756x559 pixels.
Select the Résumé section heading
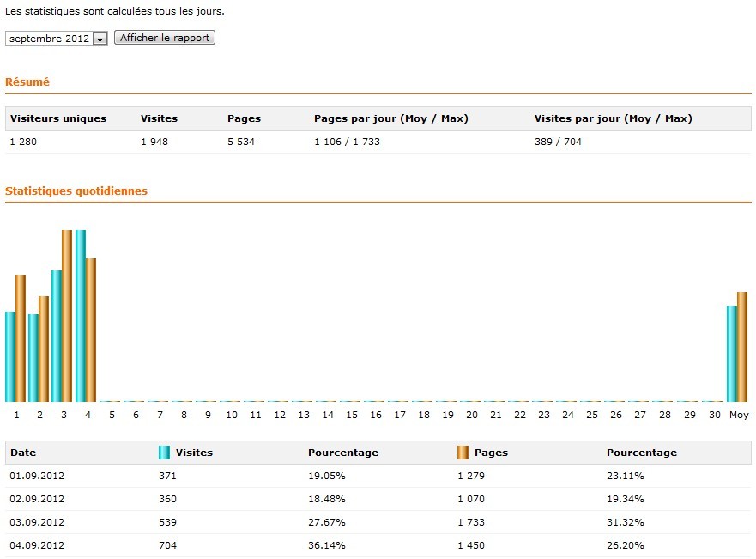pyautogui.click(x=27, y=82)
